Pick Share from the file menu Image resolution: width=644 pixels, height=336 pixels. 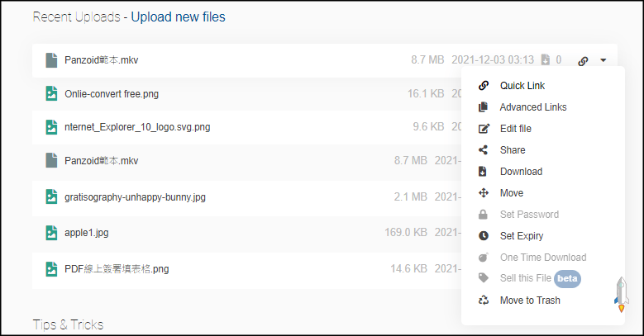(512, 150)
